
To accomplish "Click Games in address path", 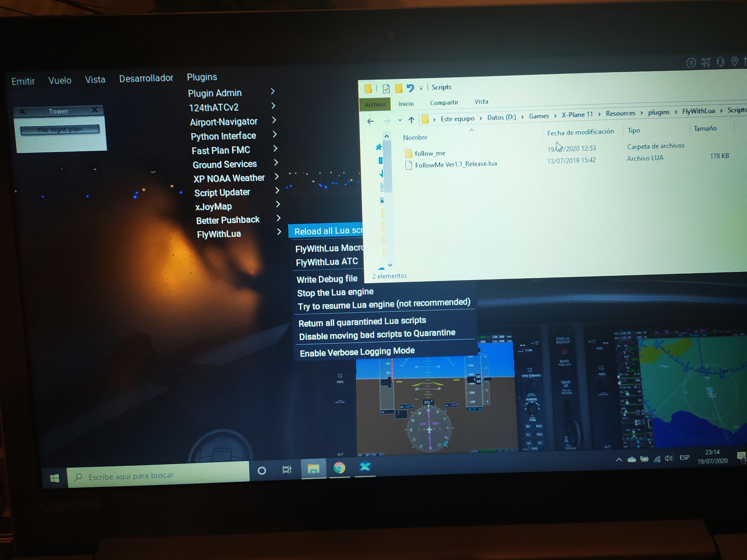I will click(539, 116).
